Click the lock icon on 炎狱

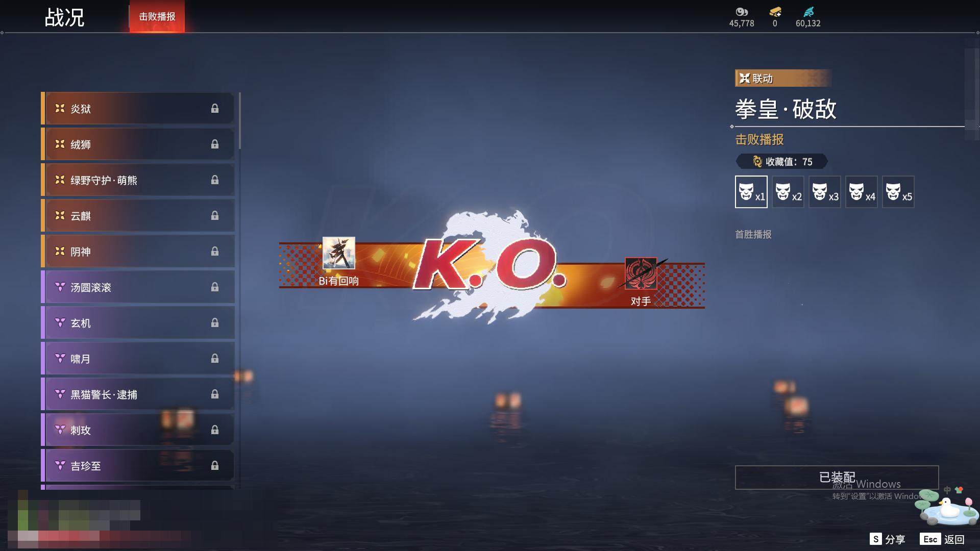click(215, 108)
